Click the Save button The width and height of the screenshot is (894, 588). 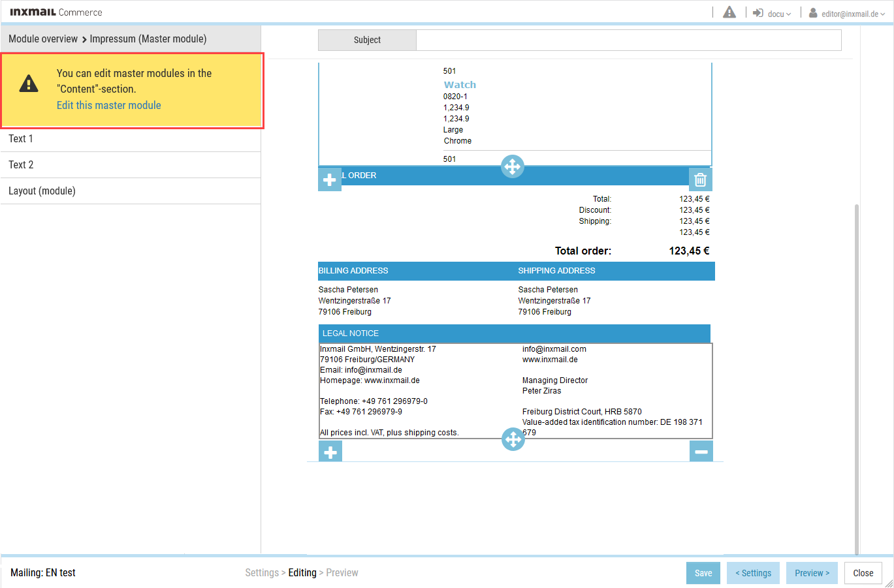pos(703,573)
